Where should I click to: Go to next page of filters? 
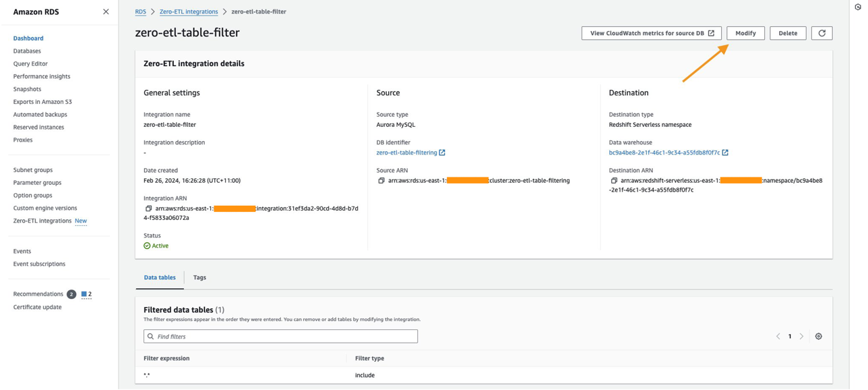point(801,336)
